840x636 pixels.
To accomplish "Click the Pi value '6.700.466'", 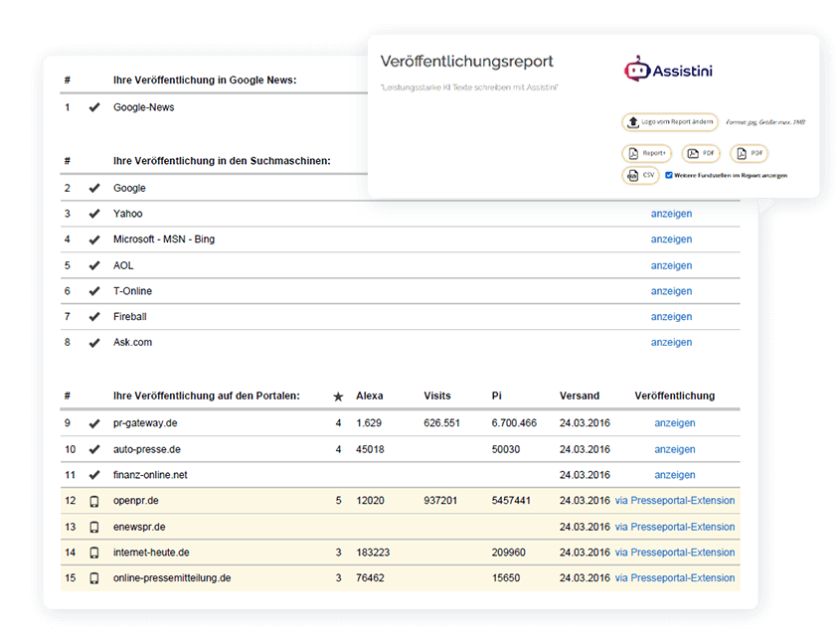I will 514,423.
